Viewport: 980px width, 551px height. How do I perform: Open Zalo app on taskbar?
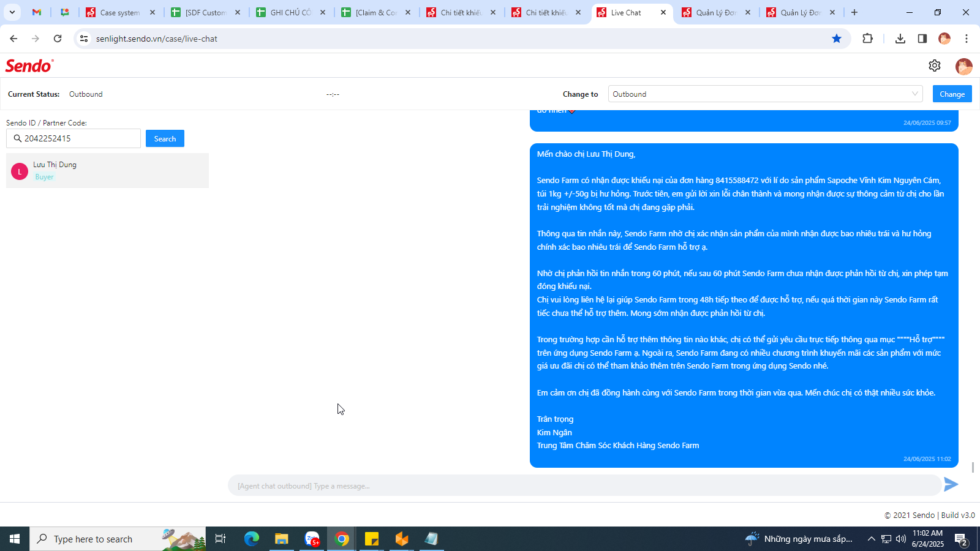[312, 539]
